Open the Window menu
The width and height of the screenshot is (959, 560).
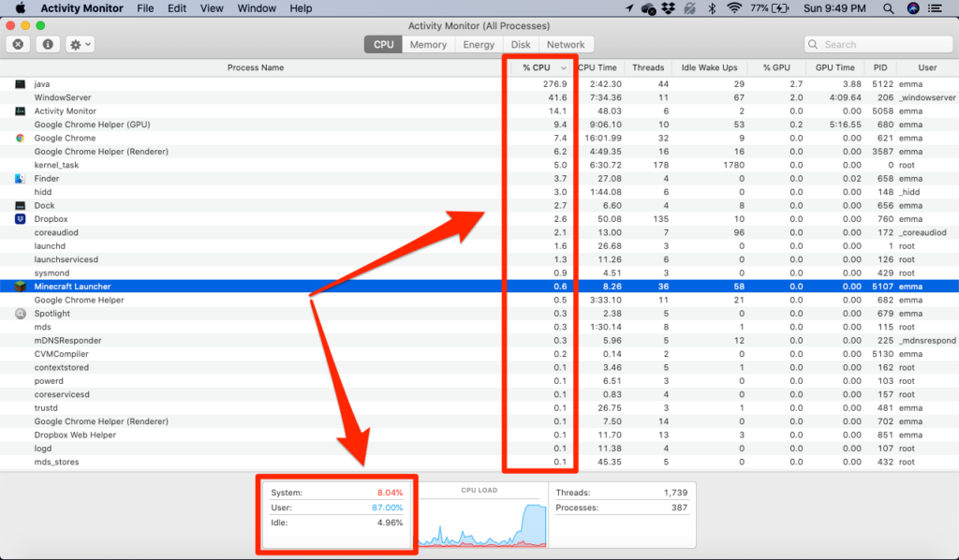(256, 8)
